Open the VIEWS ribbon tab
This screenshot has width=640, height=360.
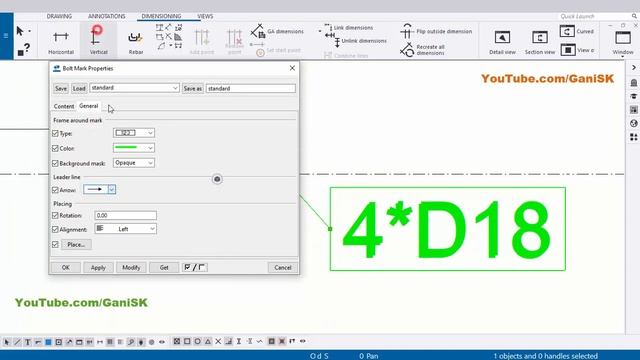(205, 16)
